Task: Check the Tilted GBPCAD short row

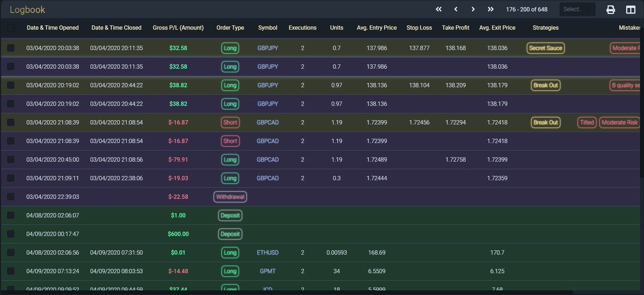Action: [x=11, y=123]
